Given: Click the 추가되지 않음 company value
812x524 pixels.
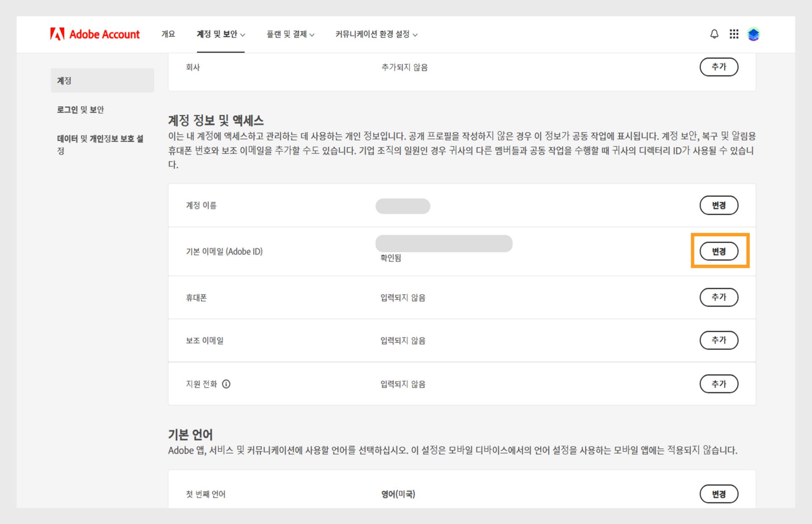Looking at the screenshot, I should coord(404,67).
